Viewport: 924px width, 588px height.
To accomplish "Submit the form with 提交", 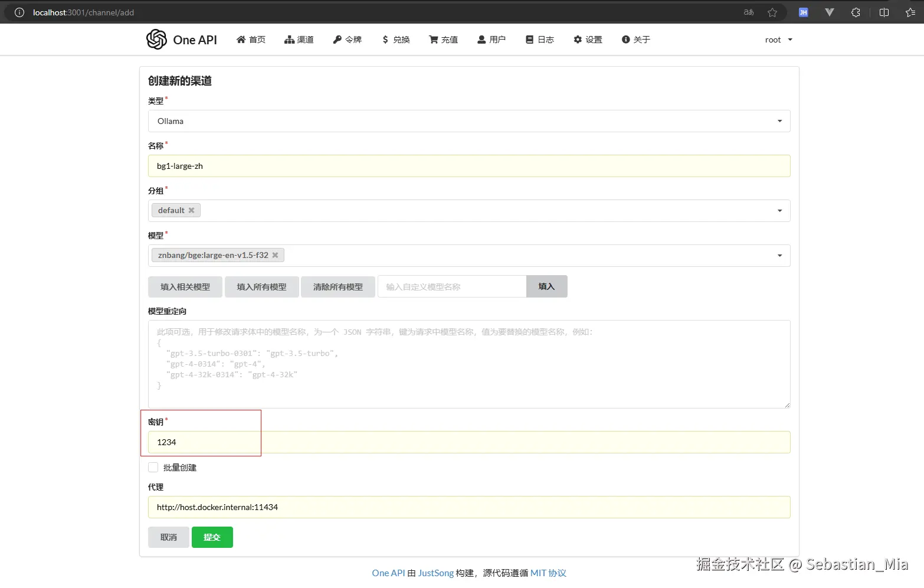I will 212,537.
